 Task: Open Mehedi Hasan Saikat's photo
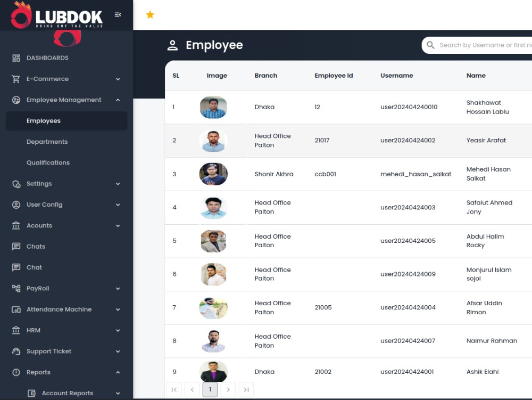[x=213, y=174]
